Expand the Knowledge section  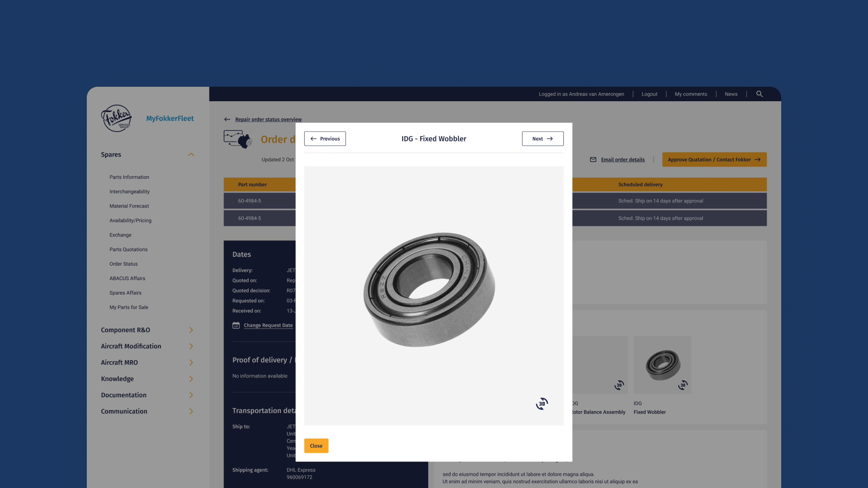pyautogui.click(x=191, y=379)
